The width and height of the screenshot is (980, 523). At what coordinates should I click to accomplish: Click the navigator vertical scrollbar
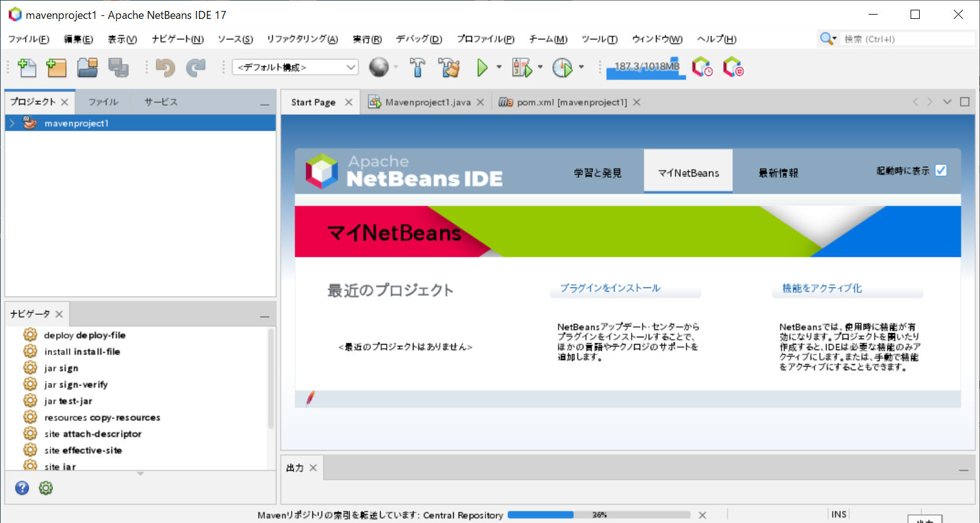(x=271, y=377)
